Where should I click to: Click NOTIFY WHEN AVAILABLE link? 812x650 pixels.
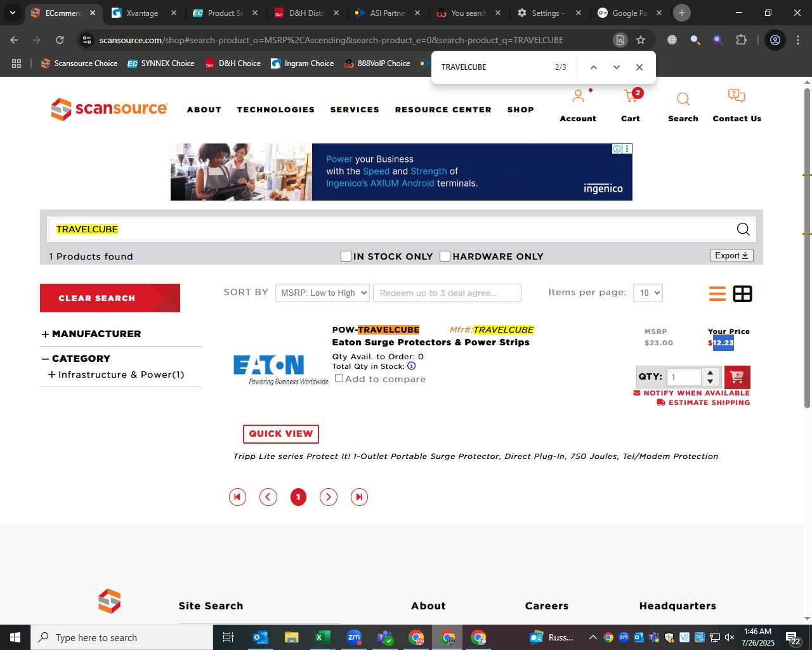tap(691, 393)
